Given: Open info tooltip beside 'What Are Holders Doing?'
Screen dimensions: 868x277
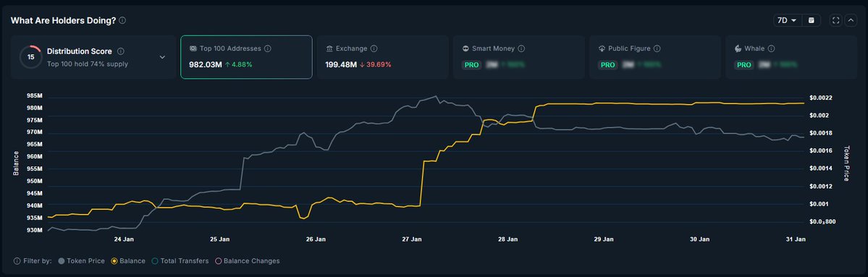Looking at the screenshot, I should (x=122, y=20).
